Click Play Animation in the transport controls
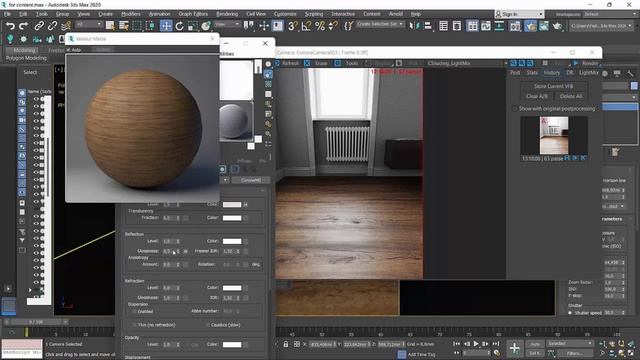 [476, 344]
